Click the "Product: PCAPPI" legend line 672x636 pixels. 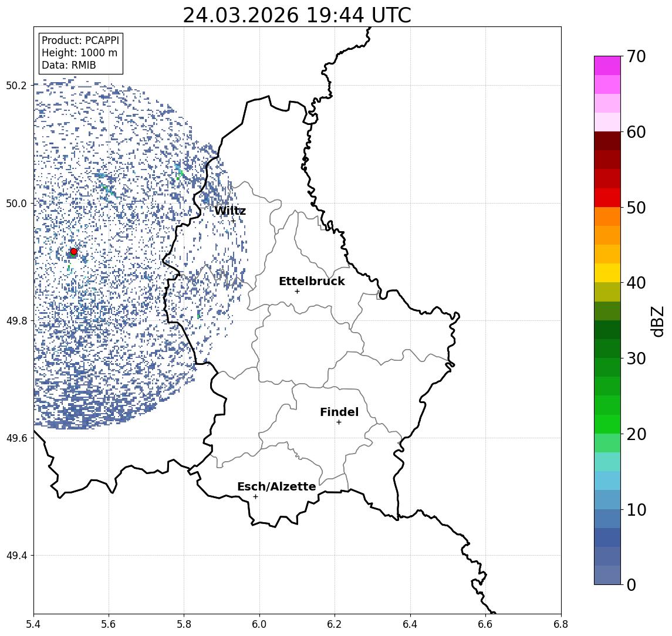click(x=80, y=40)
